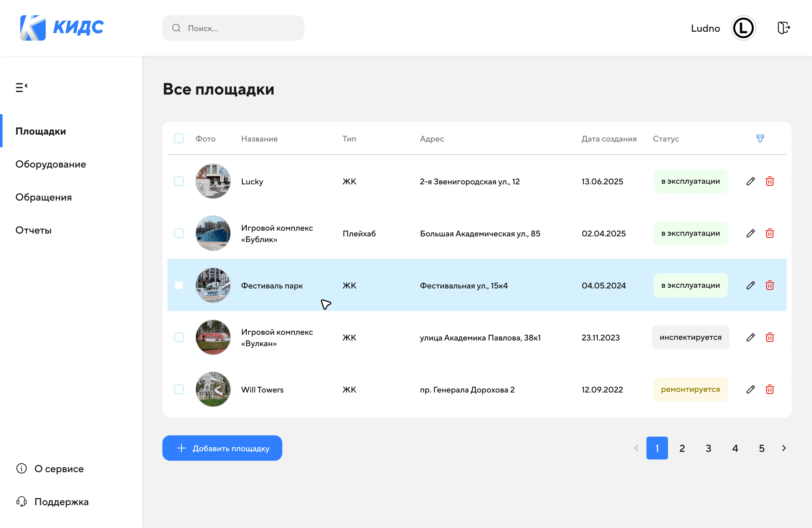
Task: Click the search magnifier icon
Action: (176, 28)
